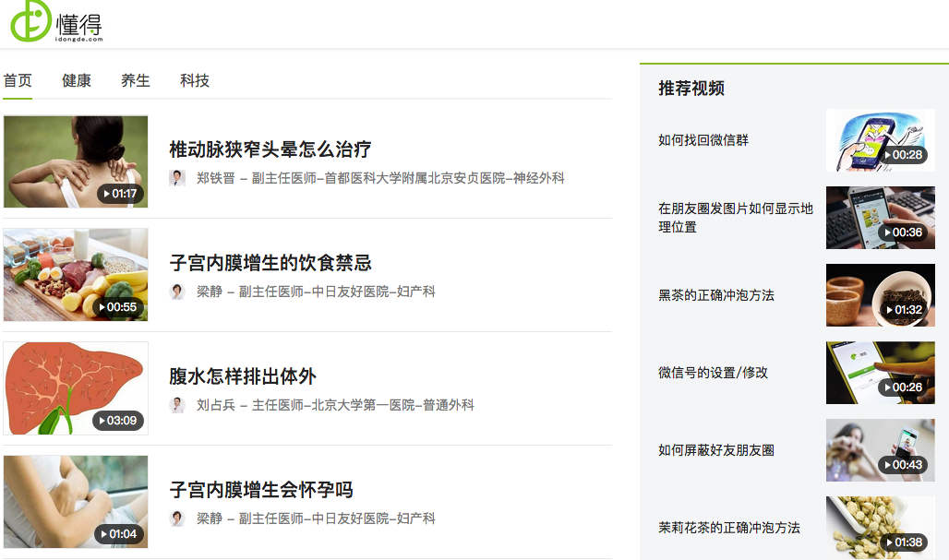Play the 00:43 屏蔽好友朋友圈 thumbnail
Image resolution: width=949 pixels, height=560 pixels.
click(880, 450)
